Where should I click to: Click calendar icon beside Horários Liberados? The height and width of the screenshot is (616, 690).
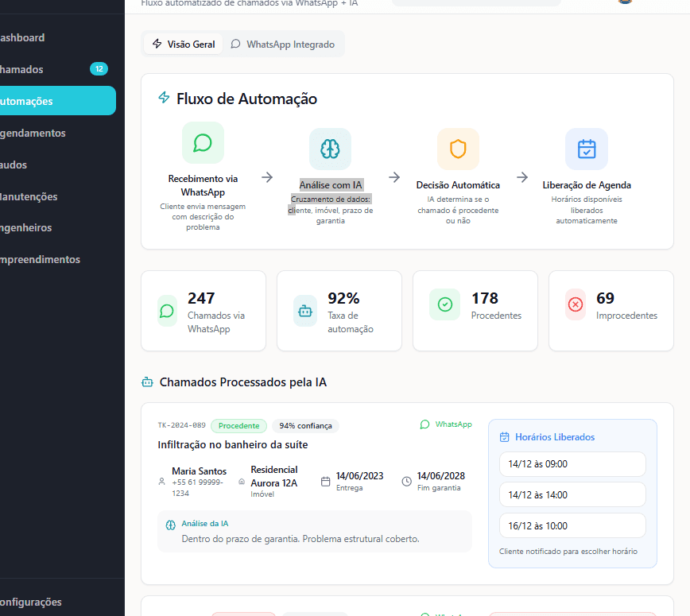[x=504, y=437]
